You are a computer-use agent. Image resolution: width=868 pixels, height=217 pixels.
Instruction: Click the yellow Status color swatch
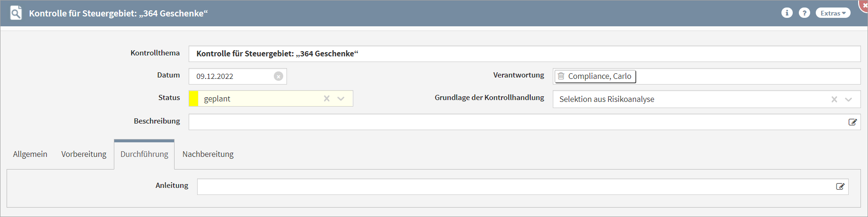193,99
